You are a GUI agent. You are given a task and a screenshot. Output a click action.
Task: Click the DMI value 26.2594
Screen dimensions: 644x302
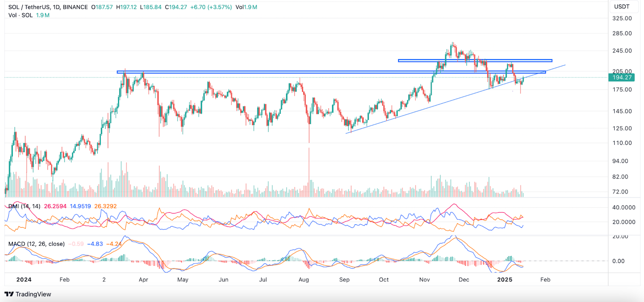(x=55, y=206)
